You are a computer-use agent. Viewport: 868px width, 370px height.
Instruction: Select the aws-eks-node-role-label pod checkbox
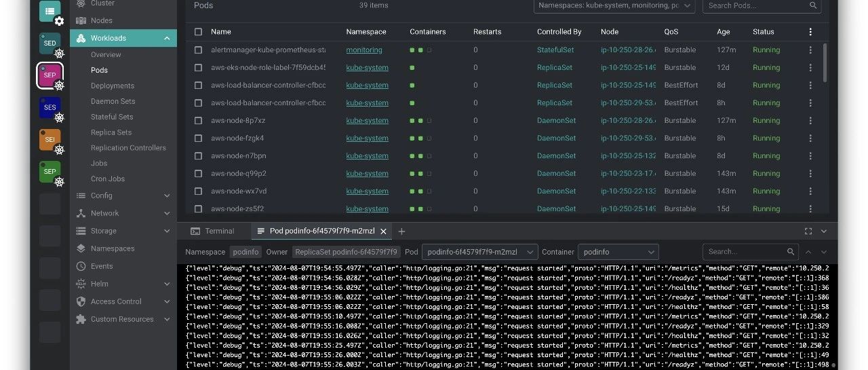198,68
